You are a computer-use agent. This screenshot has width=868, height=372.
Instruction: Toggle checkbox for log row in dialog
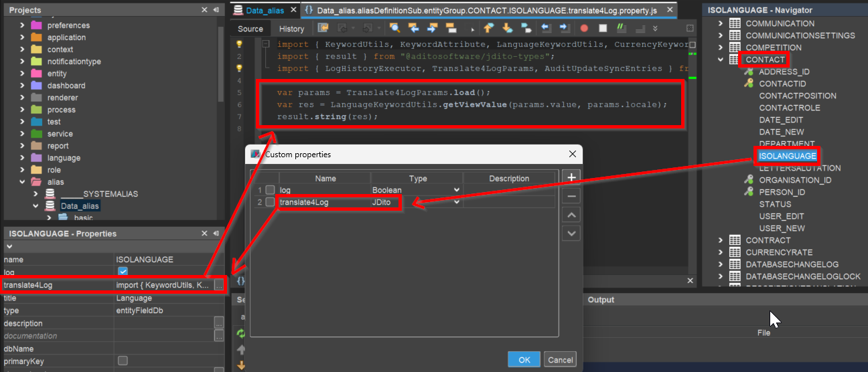270,190
